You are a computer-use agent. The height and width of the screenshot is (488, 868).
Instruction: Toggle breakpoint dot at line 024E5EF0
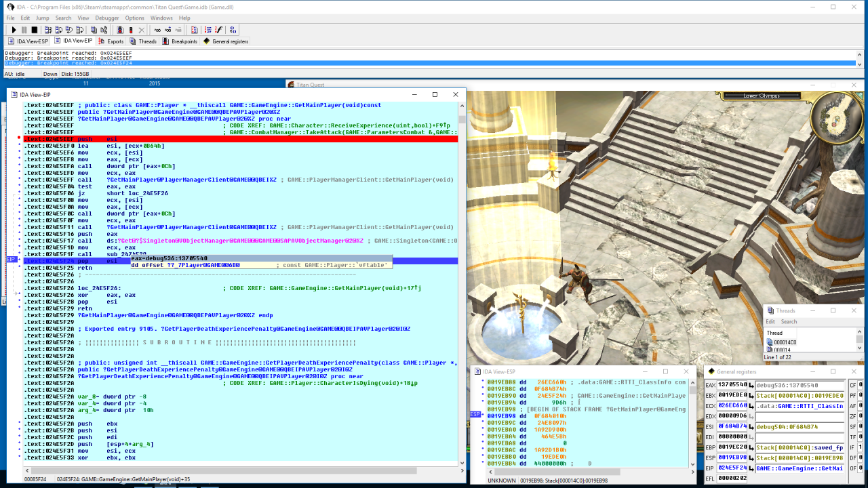click(x=18, y=146)
